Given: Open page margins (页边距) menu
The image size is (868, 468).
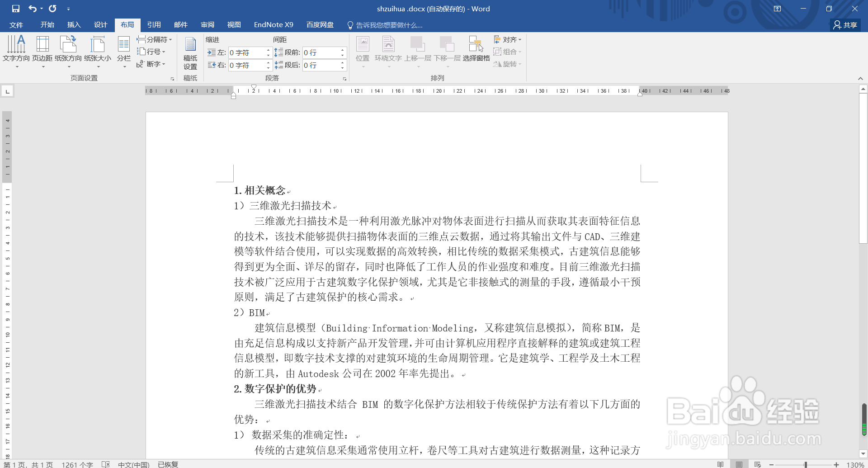Looking at the screenshot, I should 42,52.
